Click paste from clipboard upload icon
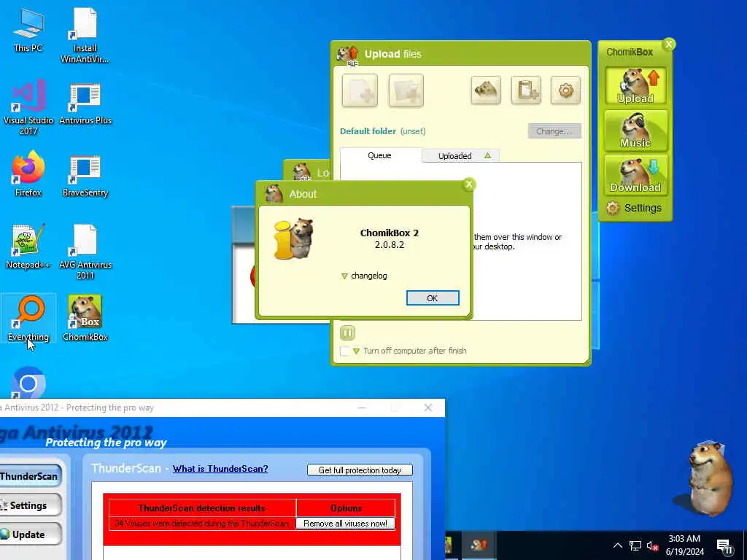This screenshot has height=560, width=747. coord(526,90)
